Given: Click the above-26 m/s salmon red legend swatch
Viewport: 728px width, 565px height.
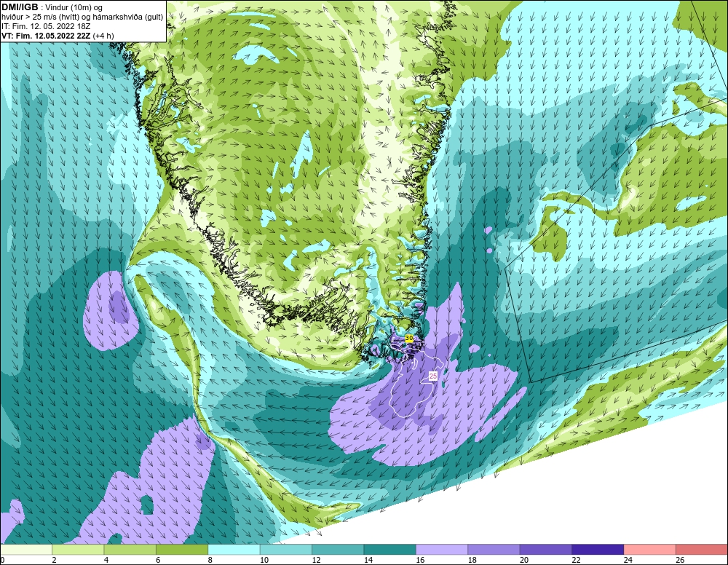Looking at the screenshot, I should pos(702,549).
